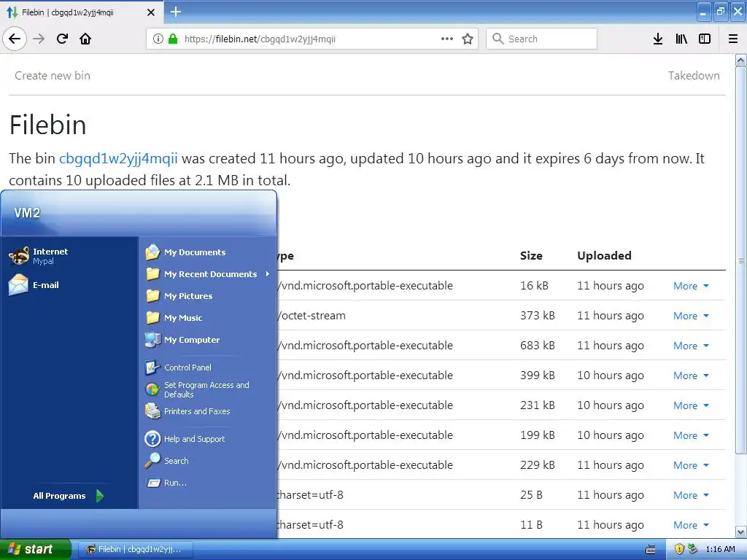This screenshot has height=560, width=747.
Task: Open More dropdown for 683 kB file
Action: coord(691,346)
